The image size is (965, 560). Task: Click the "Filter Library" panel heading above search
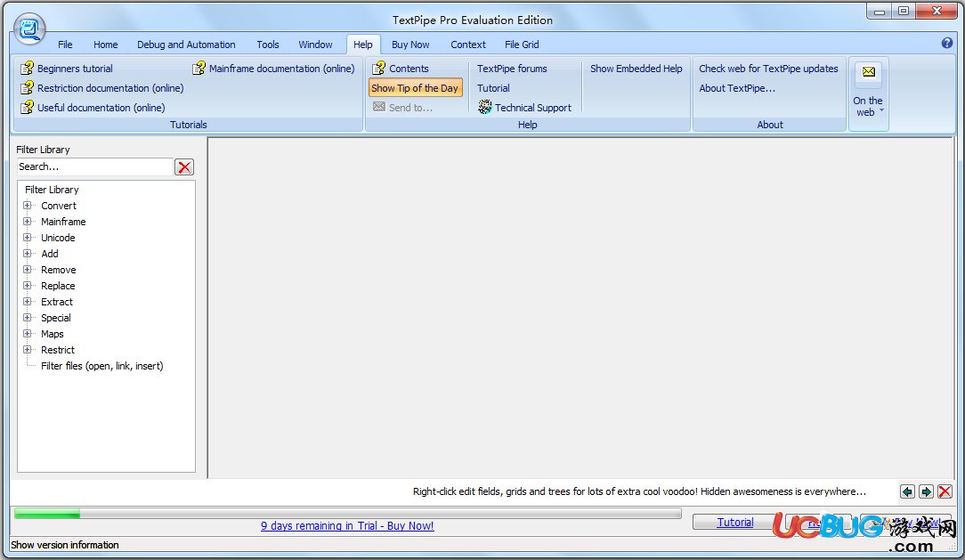coord(43,150)
